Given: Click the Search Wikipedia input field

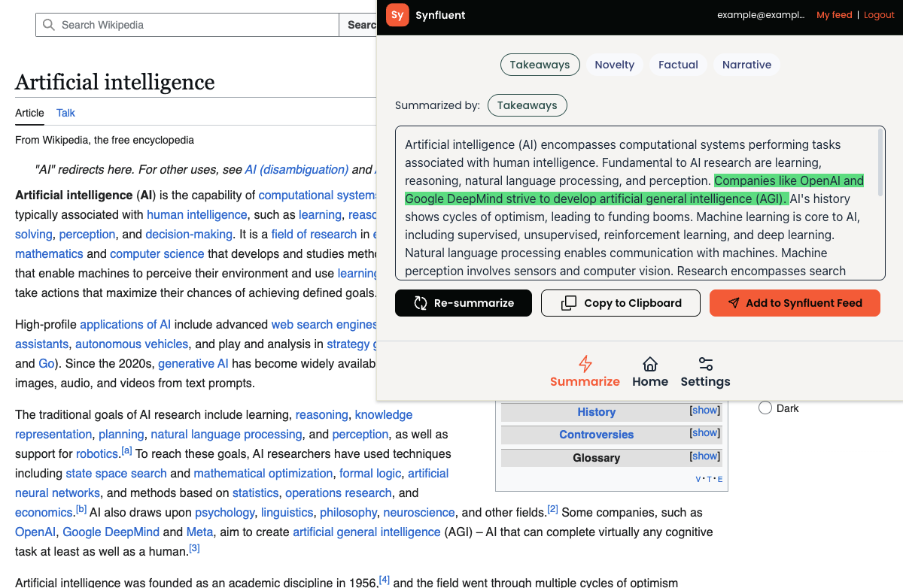Looking at the screenshot, I should pyautogui.click(x=187, y=25).
